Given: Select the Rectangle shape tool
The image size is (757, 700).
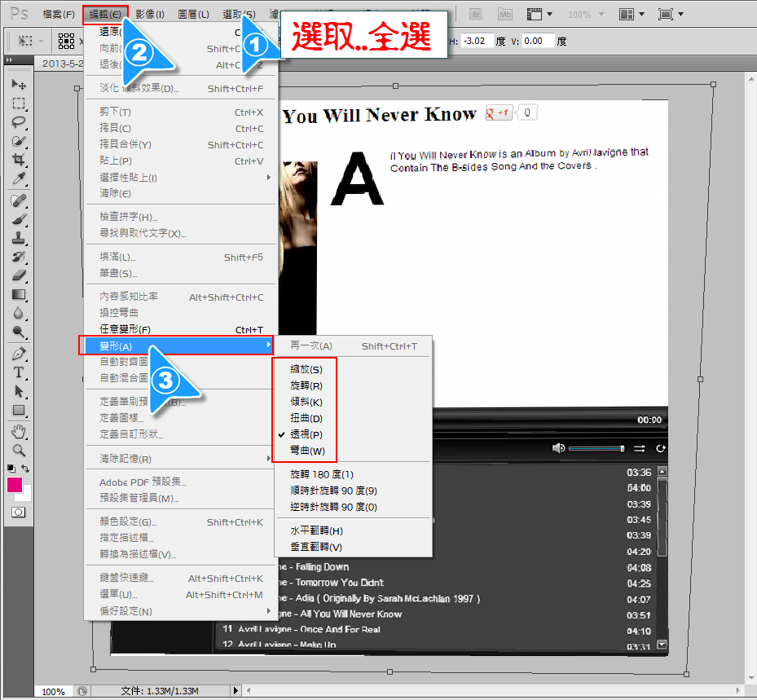Looking at the screenshot, I should [x=19, y=411].
